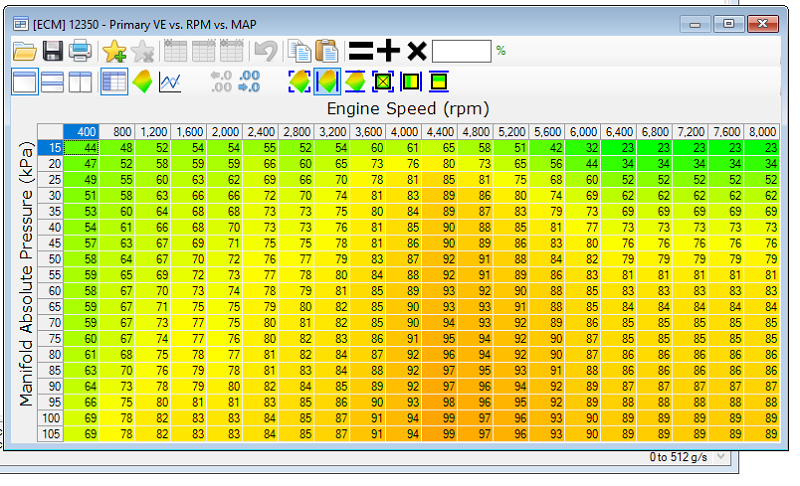Viewport: 800px width, 486px height.
Task: Switch to the 3D surface view
Action: [142, 82]
